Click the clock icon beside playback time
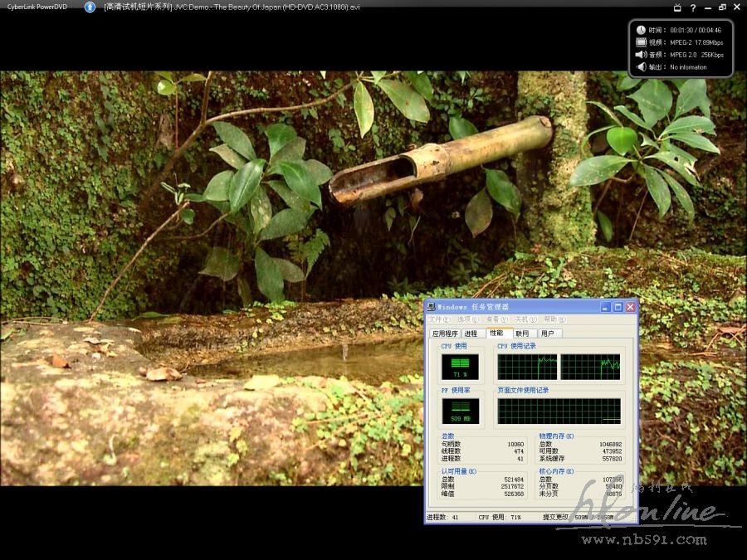This screenshot has width=747, height=560. click(x=641, y=30)
